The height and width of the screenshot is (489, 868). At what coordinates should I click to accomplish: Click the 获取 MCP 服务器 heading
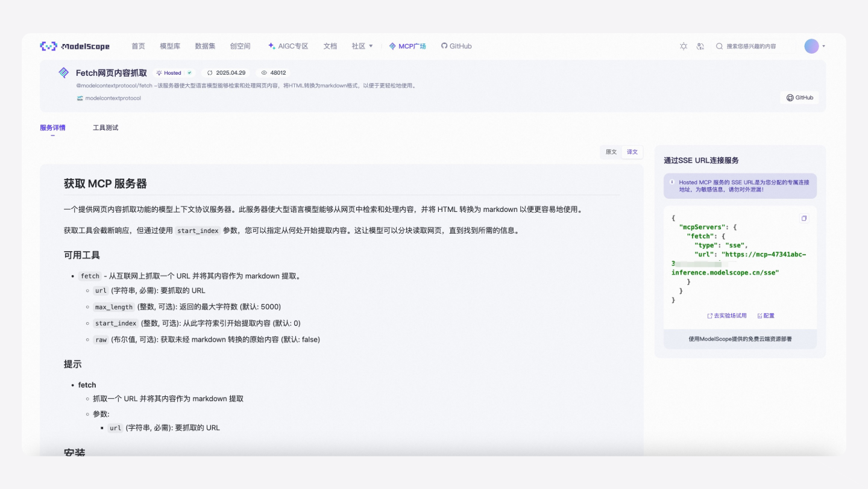105,184
